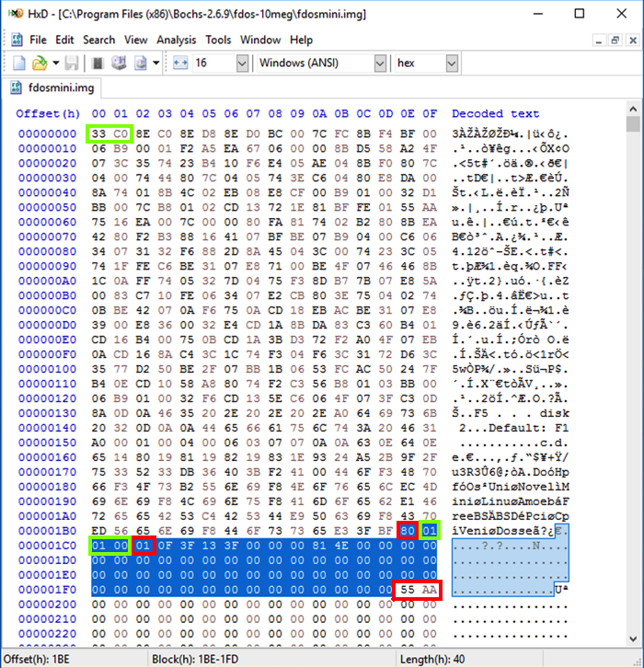
Task: Click the Open file folder icon
Action: point(40,63)
